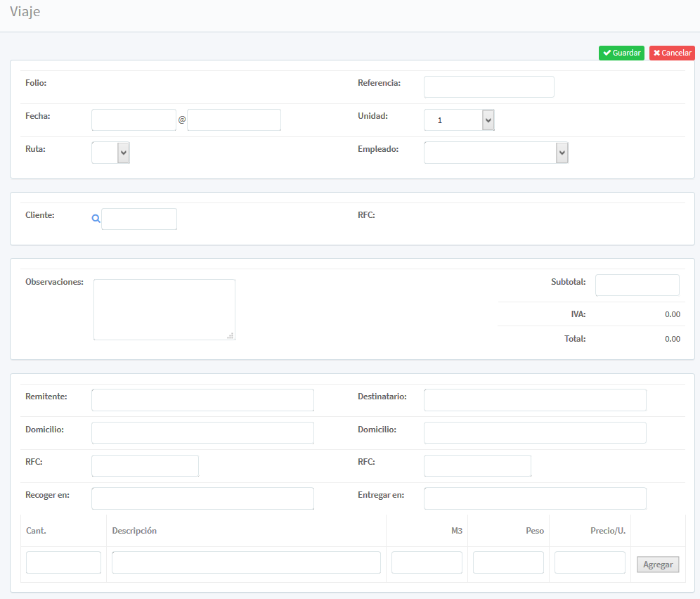Click the red Cancelar button

[x=672, y=53]
